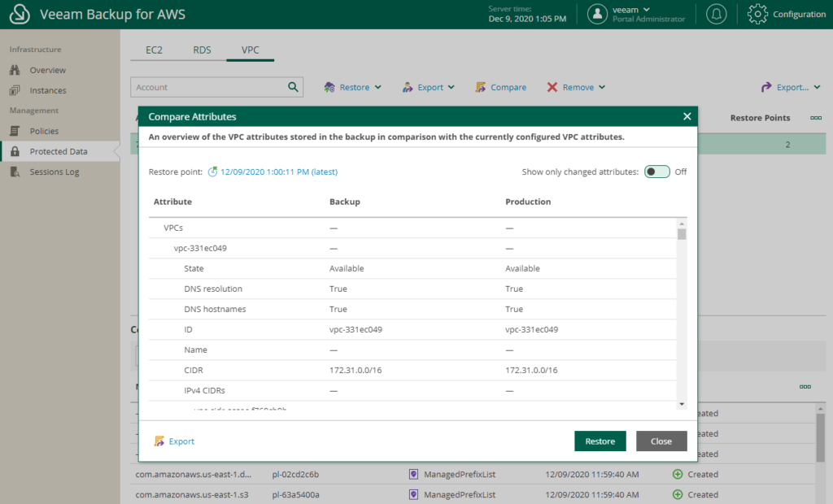Screen dimensions: 833x504
Task: Click the Export person icon in toolbar
Action: tap(408, 87)
